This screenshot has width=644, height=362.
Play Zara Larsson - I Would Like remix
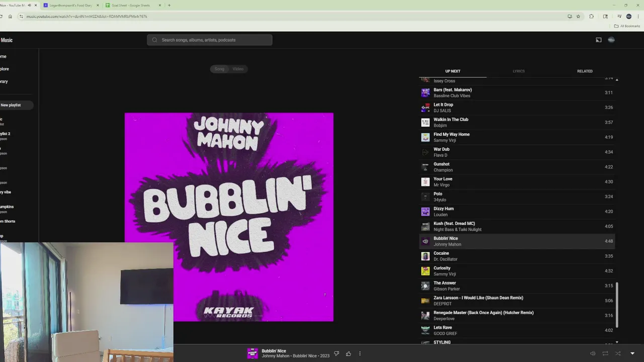point(517,301)
